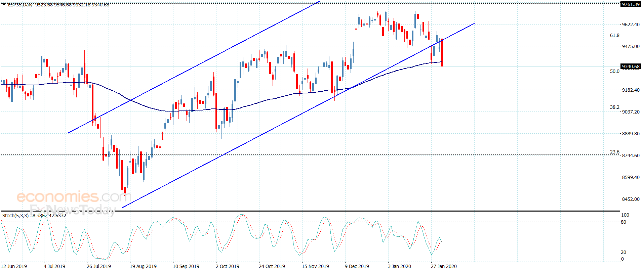644x271 pixels.
Task: Click the current price label 9340.68
Action: click(631, 66)
